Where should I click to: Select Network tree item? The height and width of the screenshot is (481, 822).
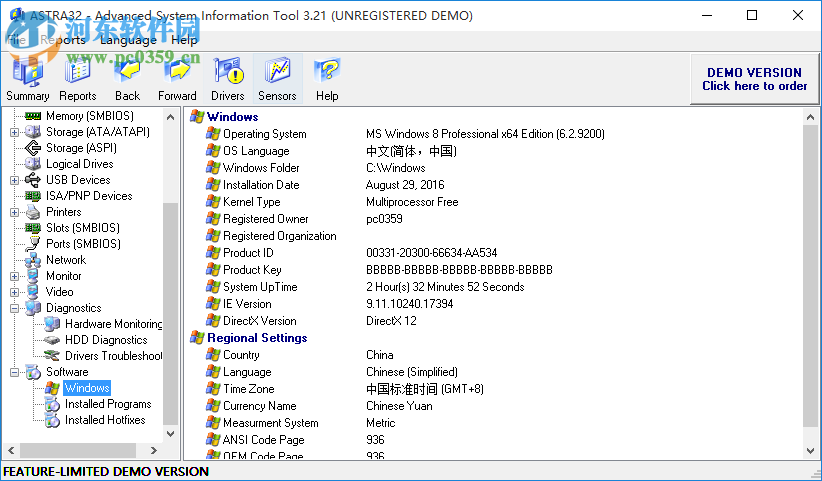(66, 260)
